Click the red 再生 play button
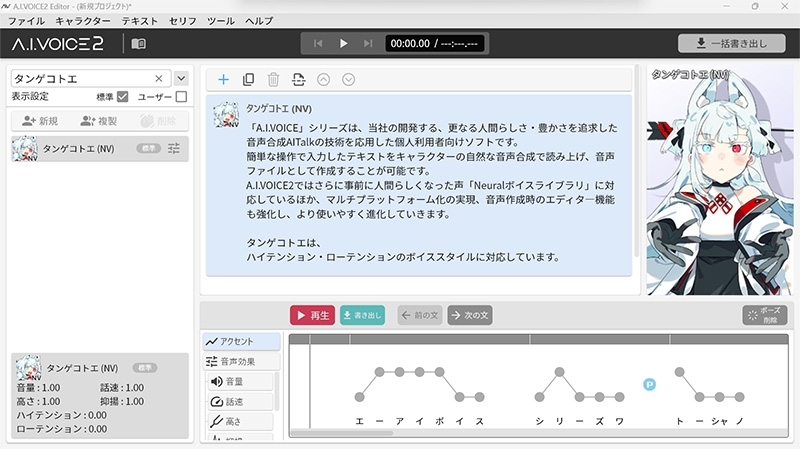The height and width of the screenshot is (449, 800). [x=312, y=315]
